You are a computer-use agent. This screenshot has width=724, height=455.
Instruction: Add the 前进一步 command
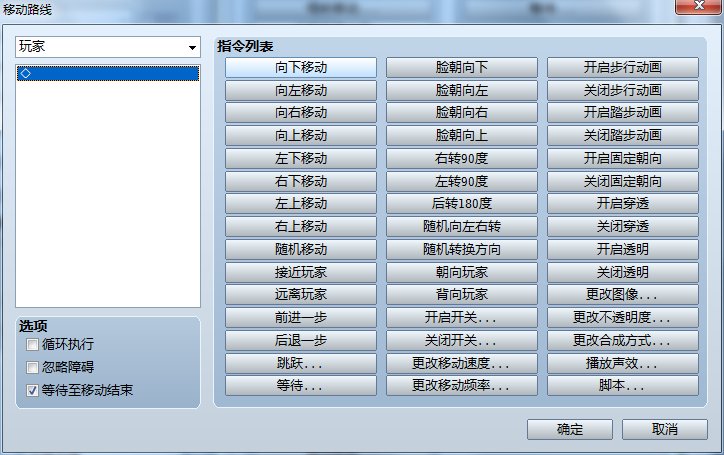pyautogui.click(x=301, y=317)
